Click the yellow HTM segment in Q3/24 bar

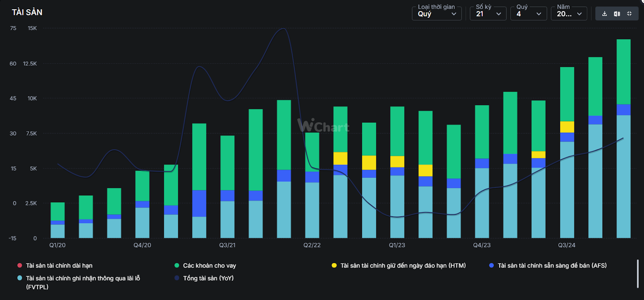click(x=567, y=127)
